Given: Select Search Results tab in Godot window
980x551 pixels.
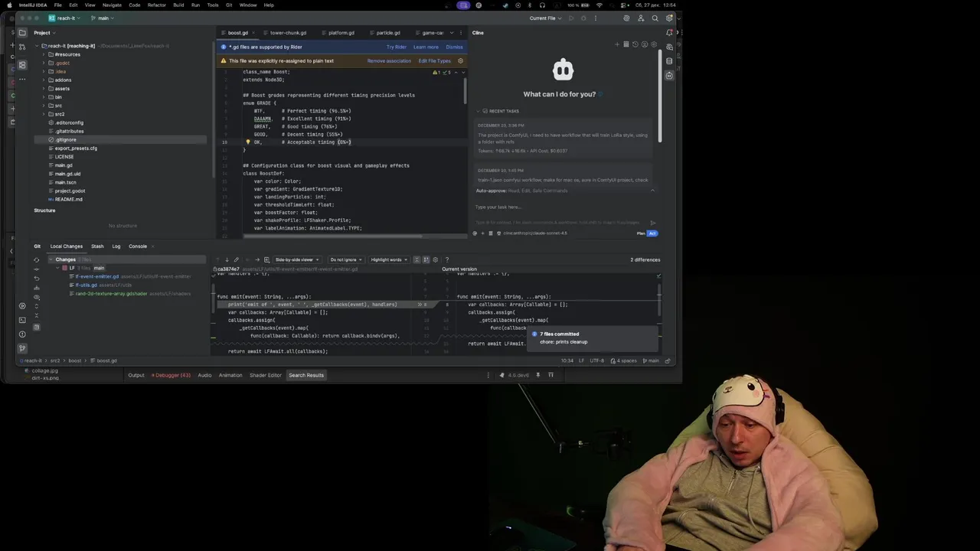Looking at the screenshot, I should [306, 375].
